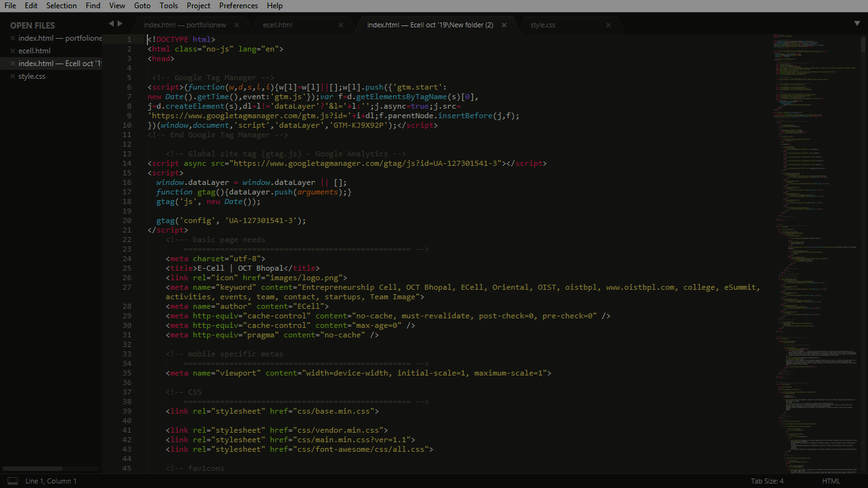Image resolution: width=868 pixels, height=488 pixels.
Task: Click the gtag.js script URL on line 14
Action: tap(366, 163)
